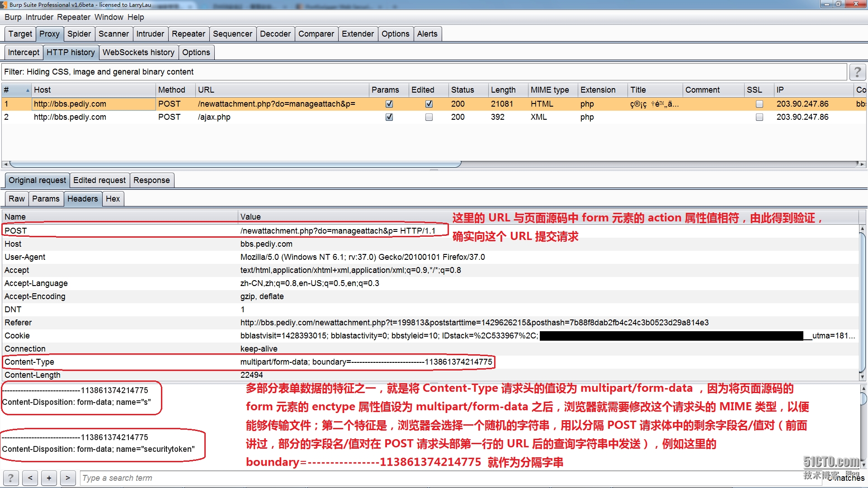
Task: Open the Proxy Options sub-tab
Action: click(x=196, y=52)
